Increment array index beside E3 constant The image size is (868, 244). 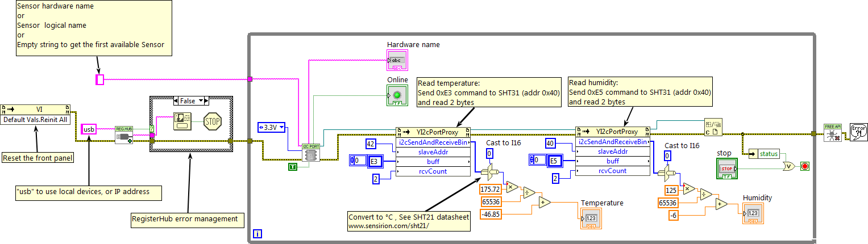[352, 159]
